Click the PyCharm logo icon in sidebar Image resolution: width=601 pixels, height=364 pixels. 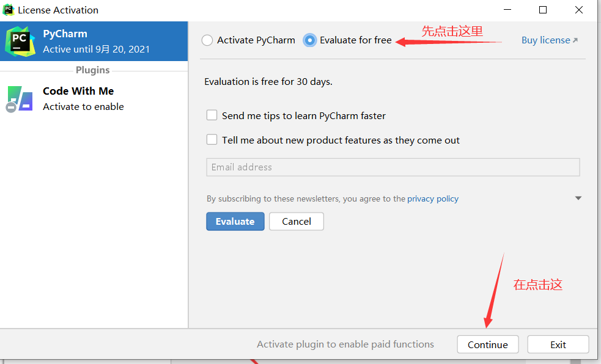pos(20,42)
